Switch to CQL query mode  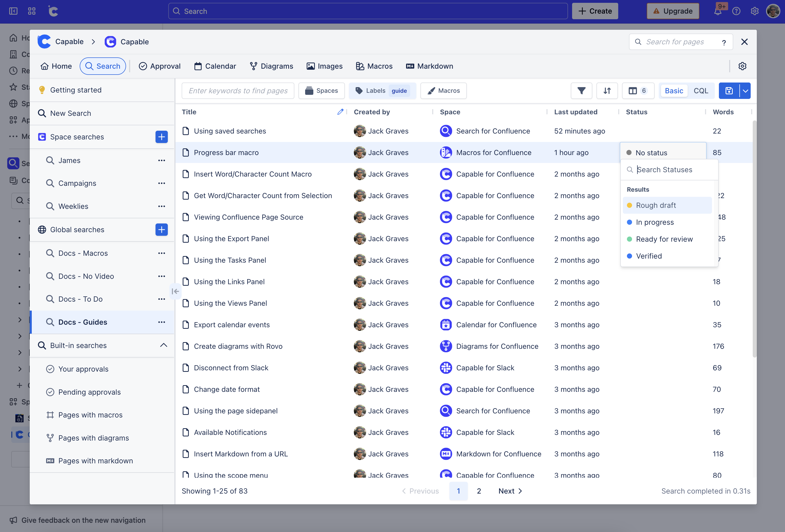[x=701, y=90]
